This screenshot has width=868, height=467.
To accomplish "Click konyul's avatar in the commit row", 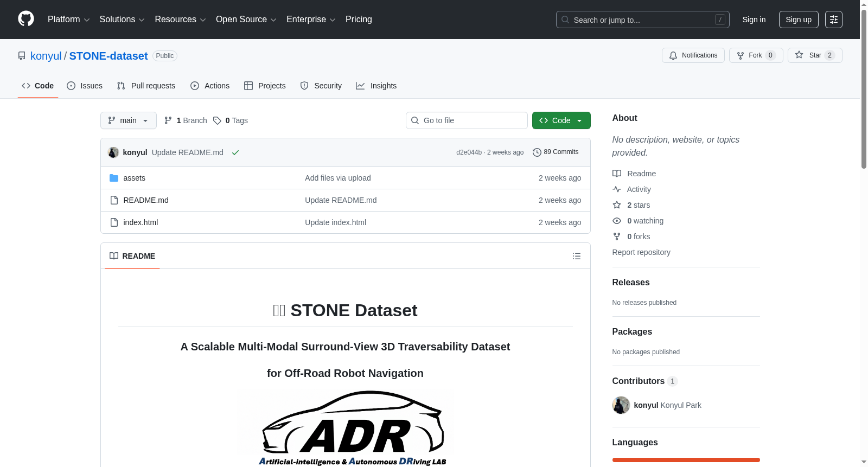I will point(113,152).
